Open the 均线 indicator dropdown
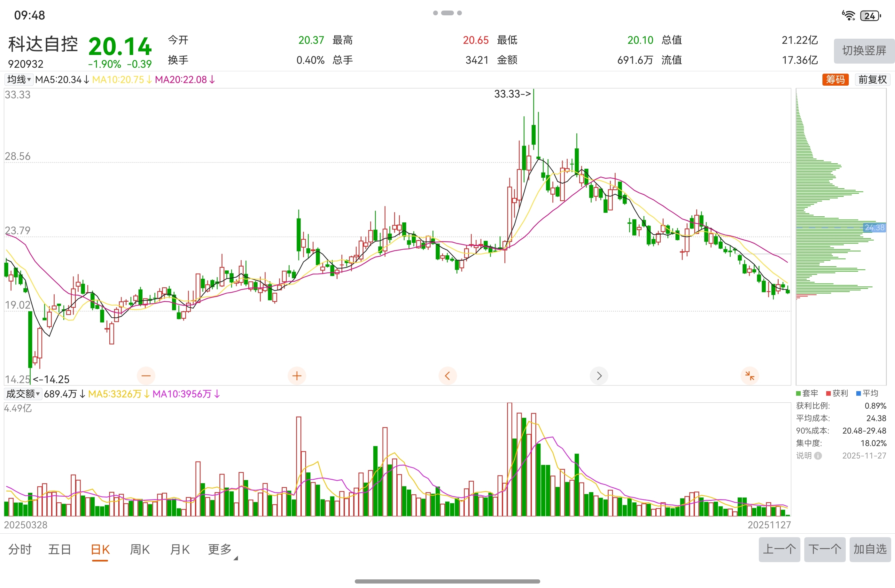This screenshot has height=588, width=895. tap(19, 79)
